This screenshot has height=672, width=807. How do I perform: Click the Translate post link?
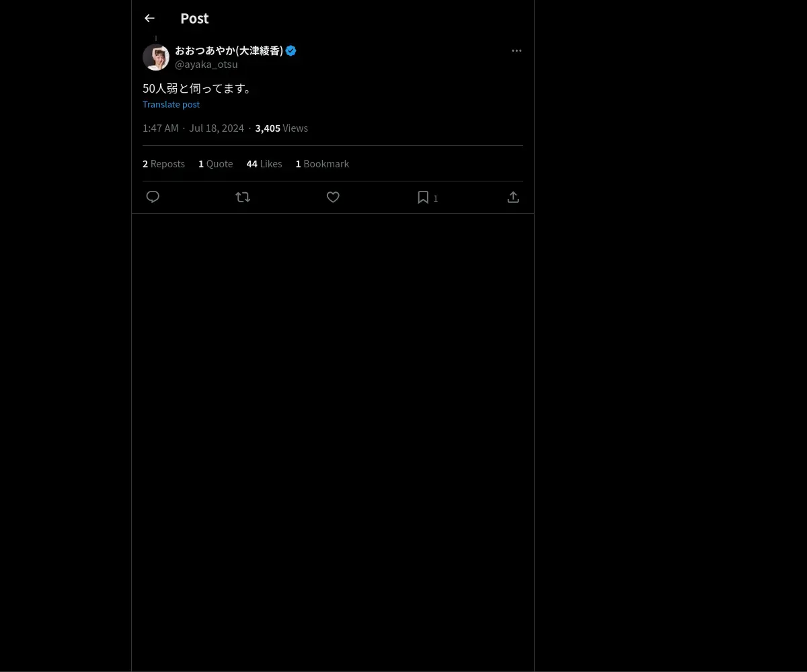point(171,104)
